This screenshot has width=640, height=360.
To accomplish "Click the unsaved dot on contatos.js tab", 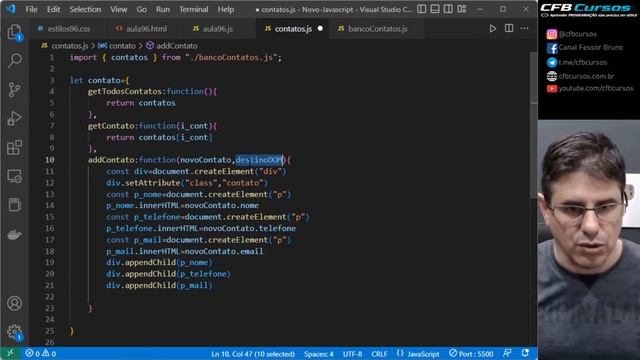I will point(320,29).
